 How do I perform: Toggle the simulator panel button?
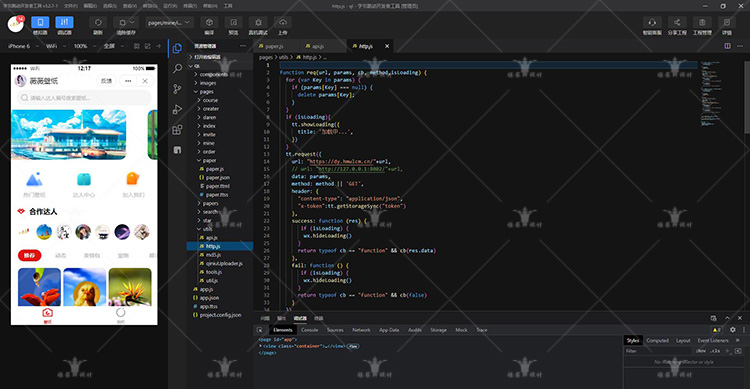40,22
